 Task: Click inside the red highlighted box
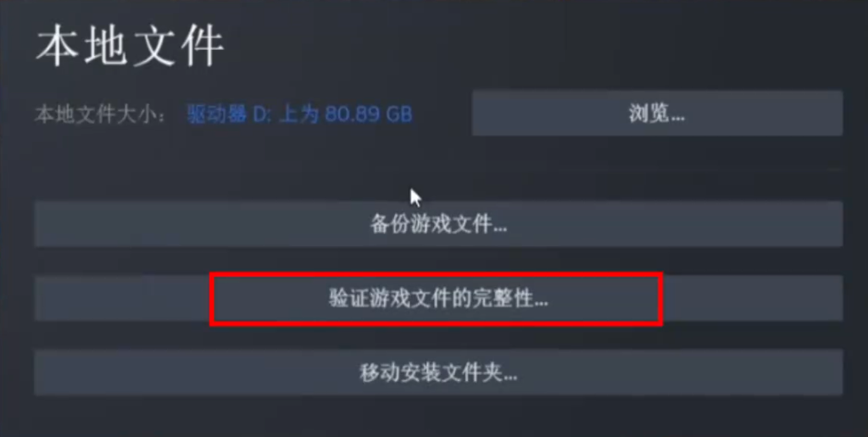pos(437,299)
